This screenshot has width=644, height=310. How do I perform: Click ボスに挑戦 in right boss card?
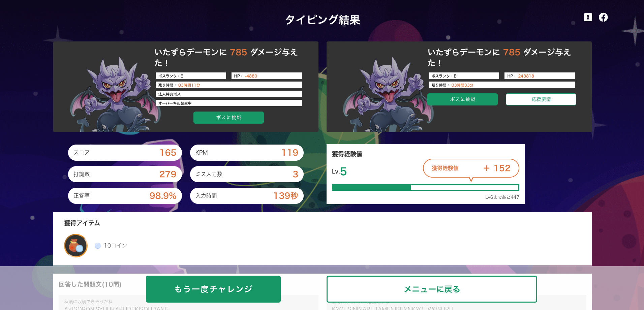(x=462, y=99)
